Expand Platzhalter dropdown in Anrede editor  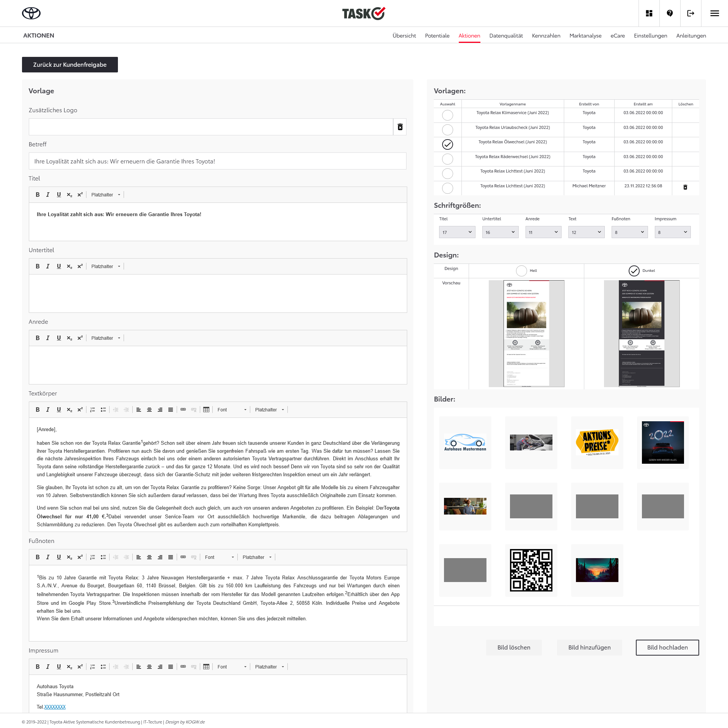point(106,338)
